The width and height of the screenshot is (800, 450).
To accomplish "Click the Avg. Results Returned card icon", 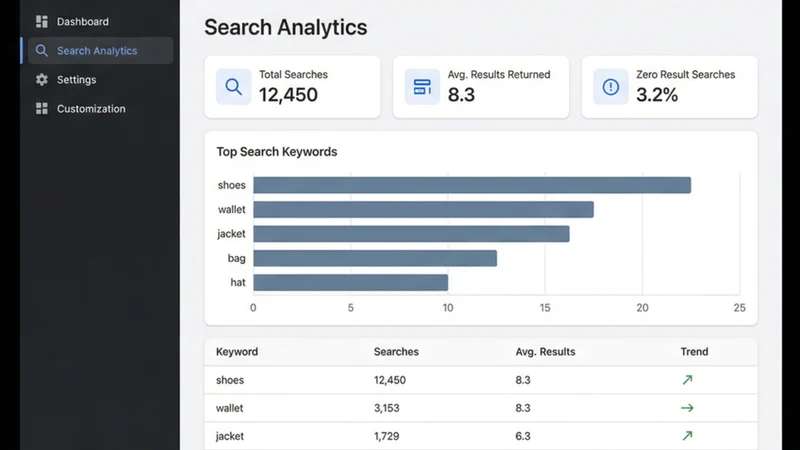I will [422, 87].
